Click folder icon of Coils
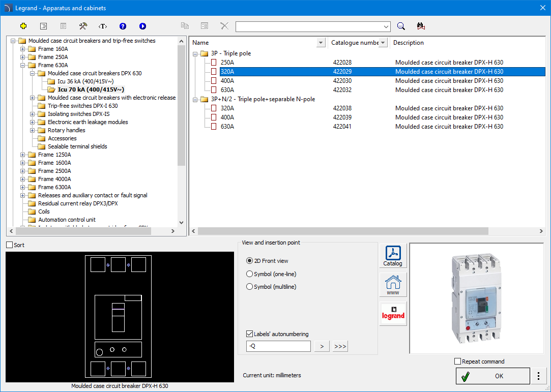This screenshot has height=392, width=551. tap(32, 212)
